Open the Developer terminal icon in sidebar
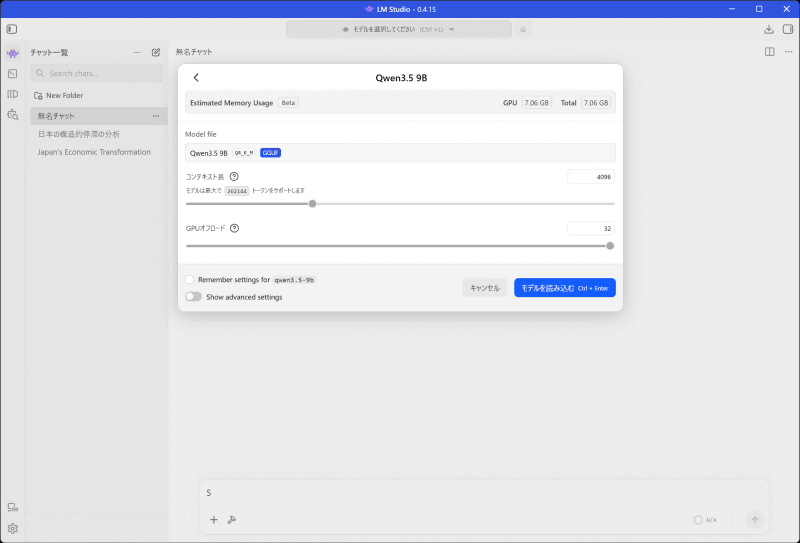 (x=13, y=73)
